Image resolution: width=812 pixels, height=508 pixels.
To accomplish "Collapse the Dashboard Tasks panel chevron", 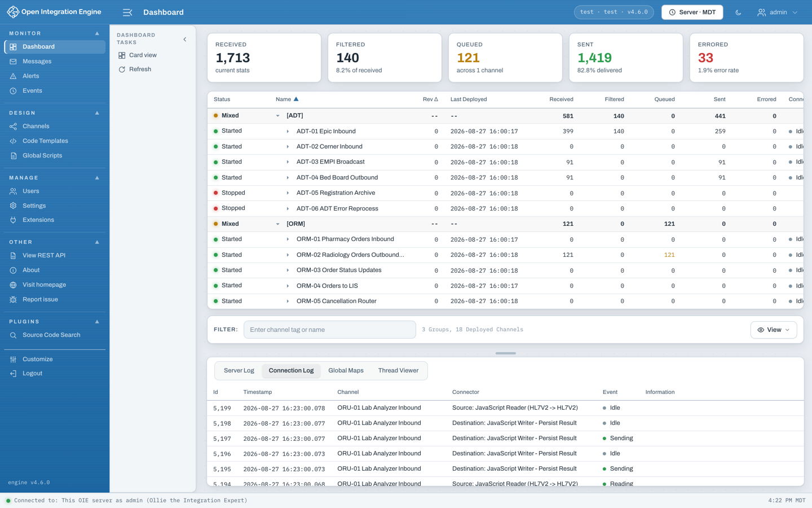I will tap(185, 40).
